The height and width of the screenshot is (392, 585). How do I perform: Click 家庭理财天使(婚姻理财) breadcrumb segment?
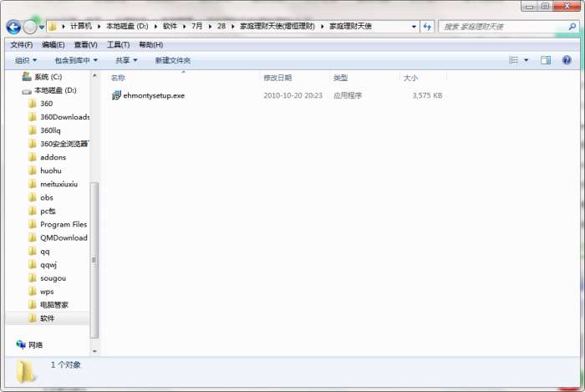[277, 26]
